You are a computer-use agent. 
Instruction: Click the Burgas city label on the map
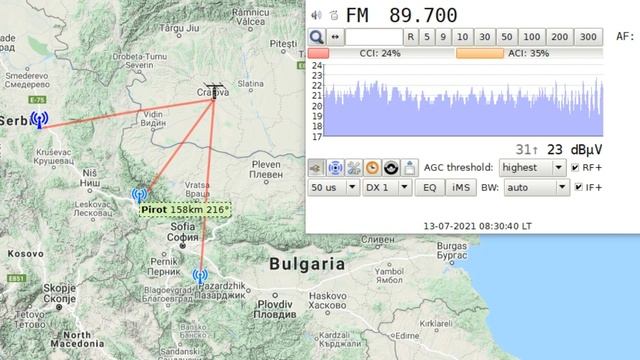tap(451, 251)
